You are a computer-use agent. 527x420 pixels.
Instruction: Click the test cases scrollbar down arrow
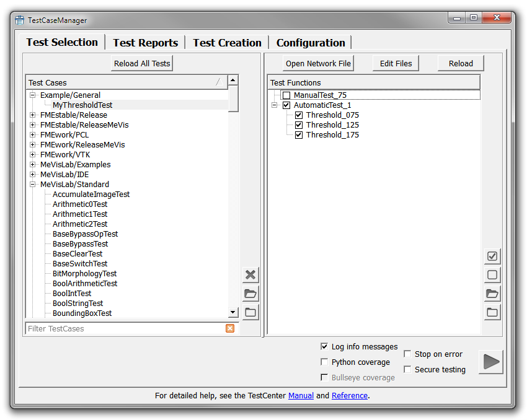tap(233, 313)
